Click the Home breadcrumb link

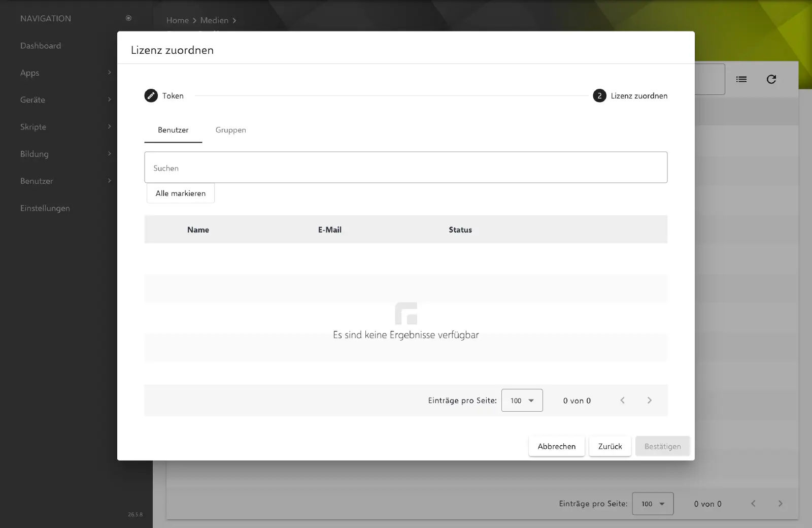(x=178, y=20)
